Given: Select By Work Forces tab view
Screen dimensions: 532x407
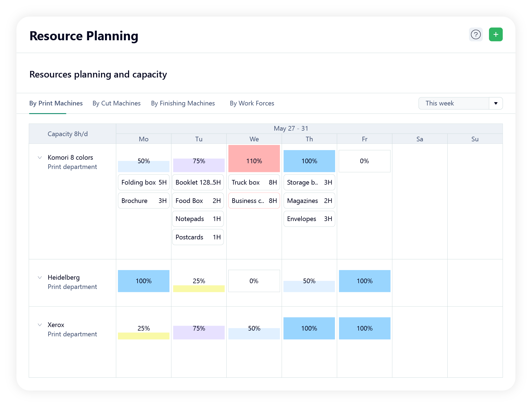Looking at the screenshot, I should pyautogui.click(x=252, y=103).
